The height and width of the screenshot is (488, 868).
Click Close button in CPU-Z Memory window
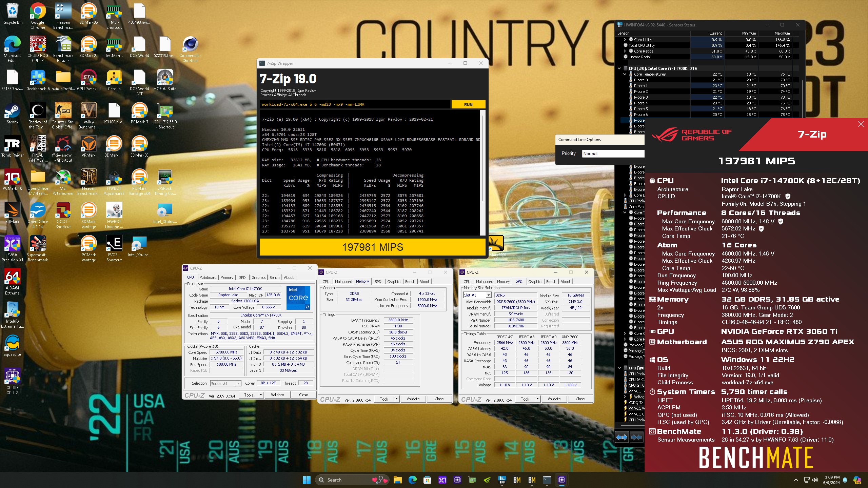439,399
